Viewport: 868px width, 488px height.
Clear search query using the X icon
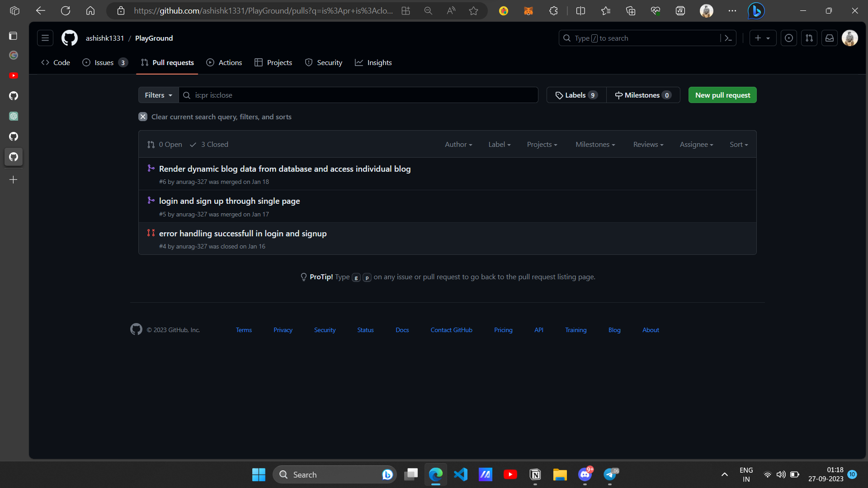click(x=143, y=117)
